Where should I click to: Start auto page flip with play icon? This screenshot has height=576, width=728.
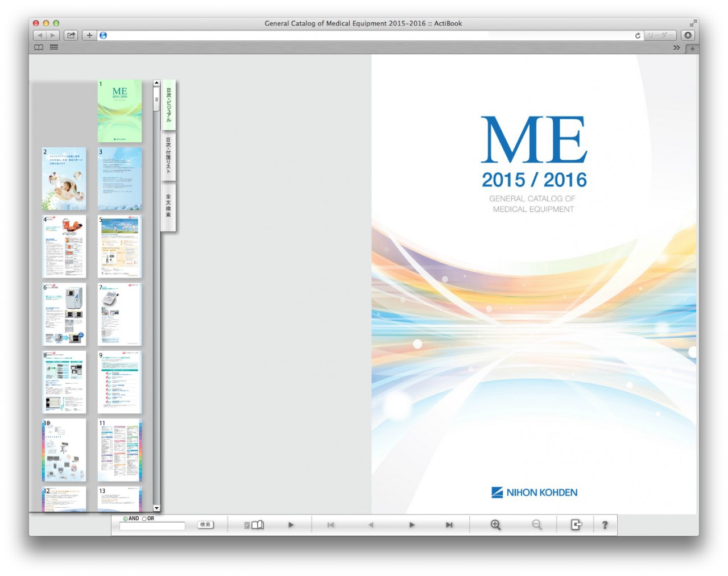[x=291, y=525]
